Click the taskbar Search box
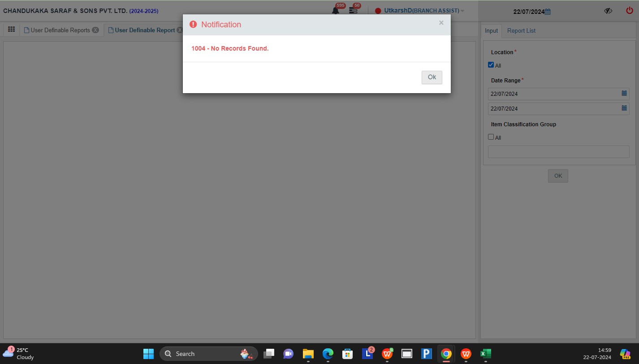Screen dimensions: 639x364 pos(209,354)
